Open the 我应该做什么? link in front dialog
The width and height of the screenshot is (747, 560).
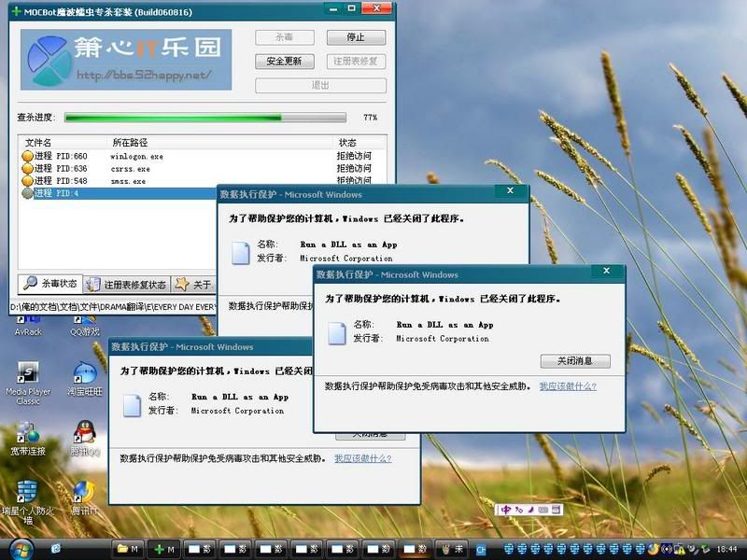[567, 386]
